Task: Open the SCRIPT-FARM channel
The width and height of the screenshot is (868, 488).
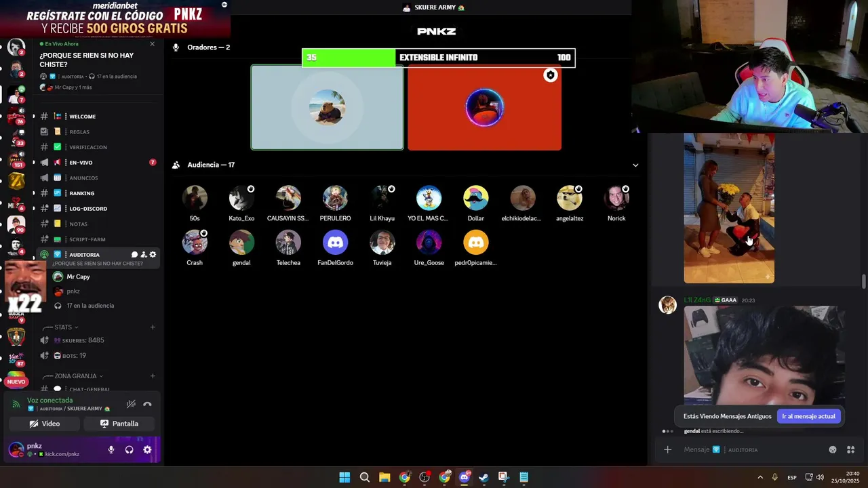Action: coord(98,239)
